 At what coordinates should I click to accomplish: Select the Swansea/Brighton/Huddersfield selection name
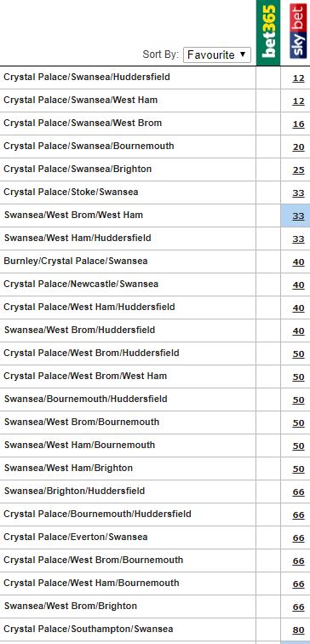tap(74, 491)
